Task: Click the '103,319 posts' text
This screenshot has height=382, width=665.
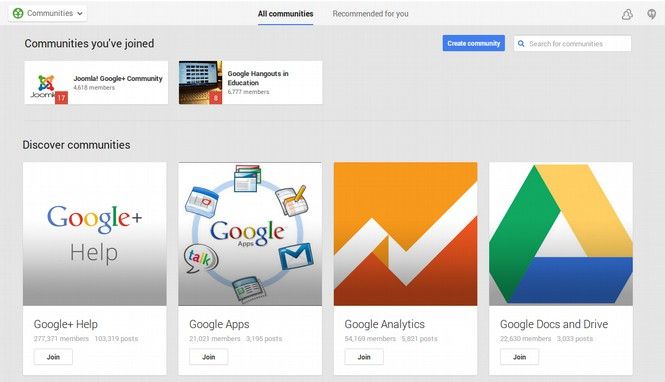Action: (x=116, y=339)
